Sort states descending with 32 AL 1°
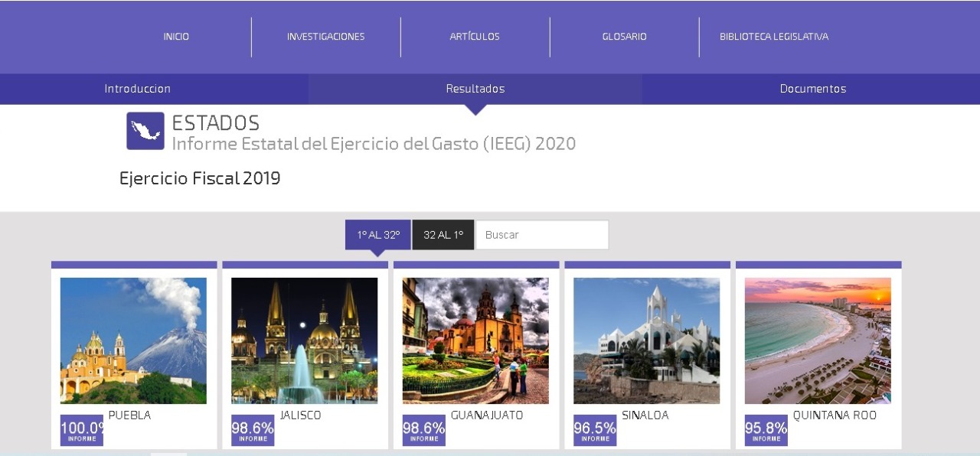The height and width of the screenshot is (456, 980). [x=443, y=235]
